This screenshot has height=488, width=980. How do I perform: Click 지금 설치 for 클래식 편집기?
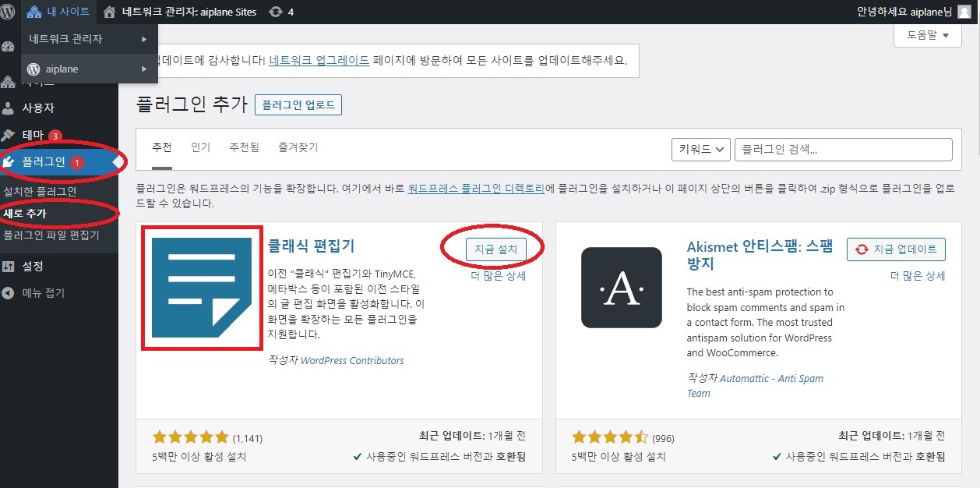[x=496, y=249]
